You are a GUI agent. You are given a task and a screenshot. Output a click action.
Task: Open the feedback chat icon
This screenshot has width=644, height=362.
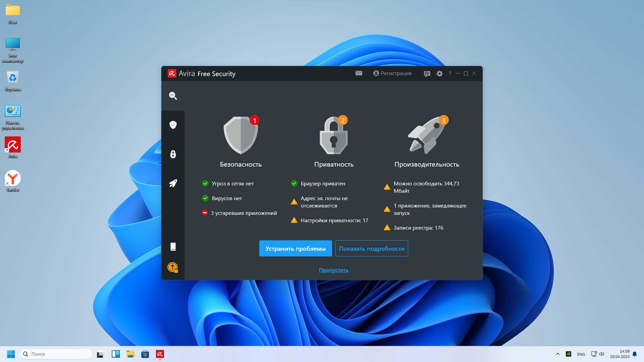(x=427, y=74)
